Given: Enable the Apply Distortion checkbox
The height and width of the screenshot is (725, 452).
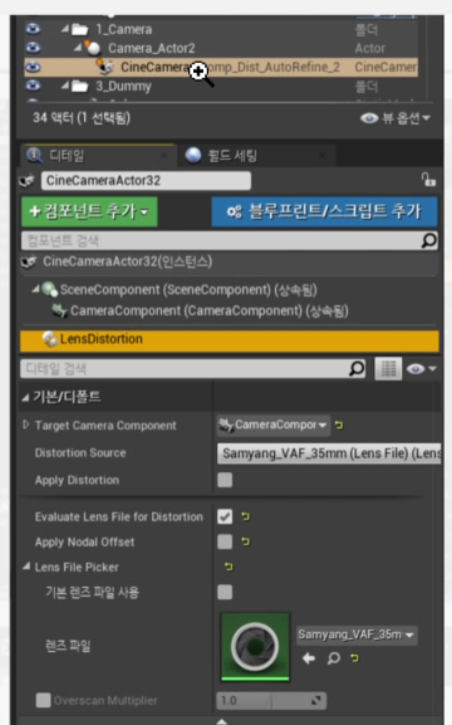Looking at the screenshot, I should [x=225, y=480].
